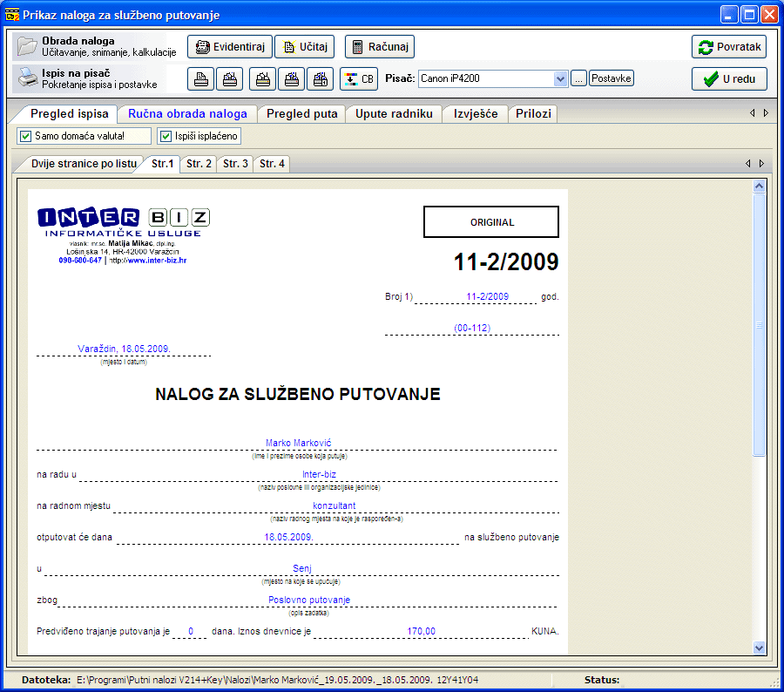Click the Učitaj load button

click(x=304, y=47)
